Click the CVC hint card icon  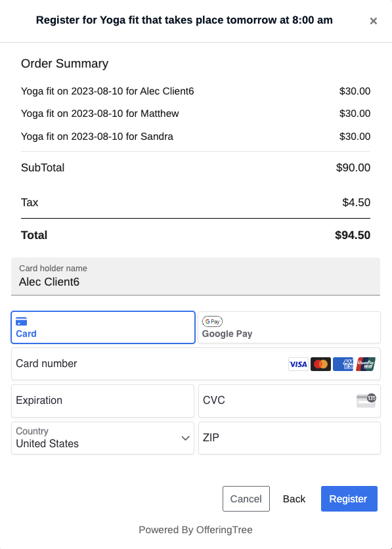pos(366,401)
